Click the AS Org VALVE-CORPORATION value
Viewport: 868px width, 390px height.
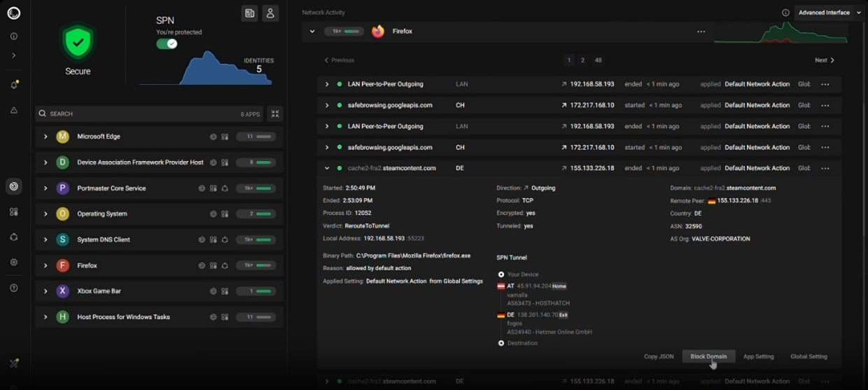[x=721, y=239]
